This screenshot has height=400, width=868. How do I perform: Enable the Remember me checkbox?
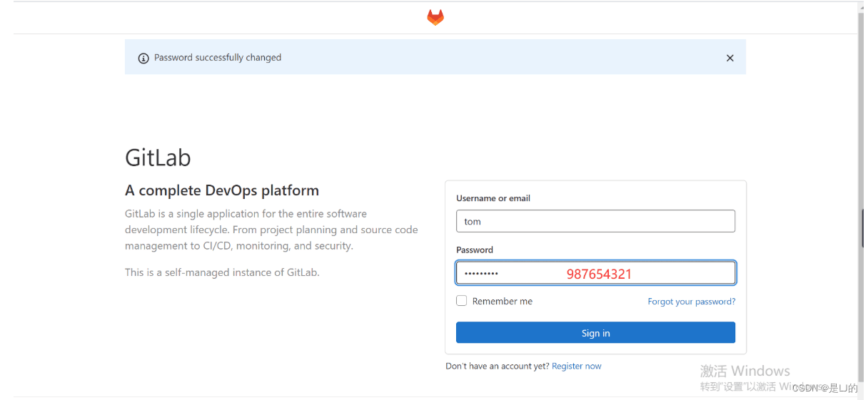(462, 301)
